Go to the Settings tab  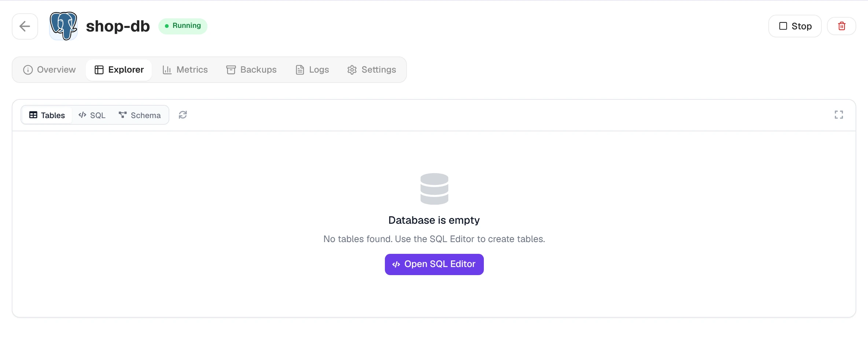(x=372, y=70)
